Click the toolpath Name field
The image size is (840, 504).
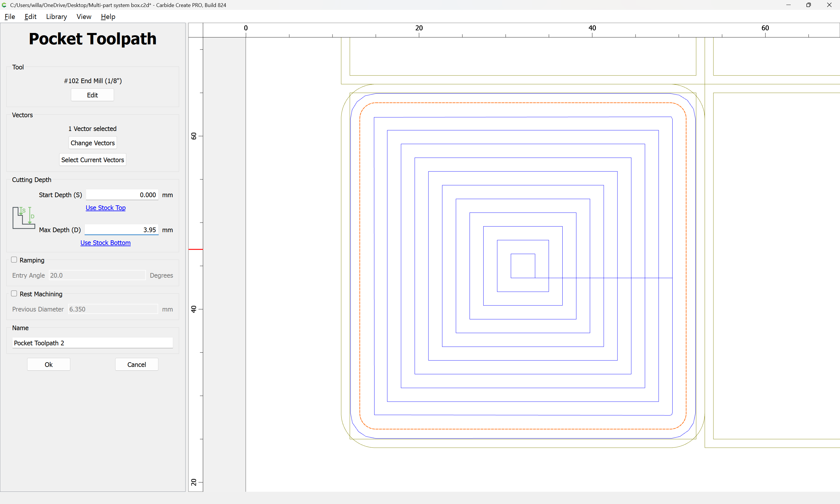(x=93, y=343)
